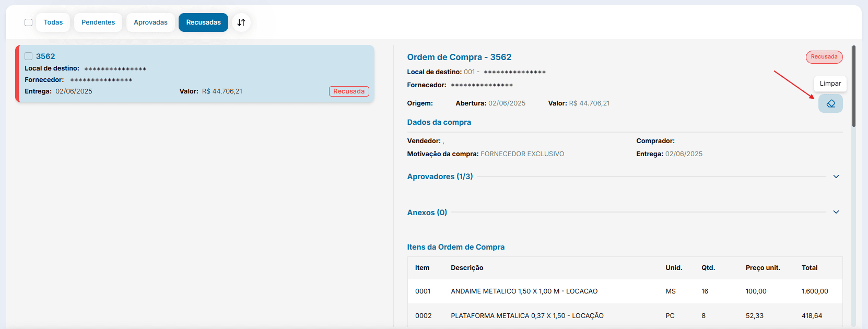Toggle the sort order arrows icon
This screenshot has width=868, height=329.
241,22
